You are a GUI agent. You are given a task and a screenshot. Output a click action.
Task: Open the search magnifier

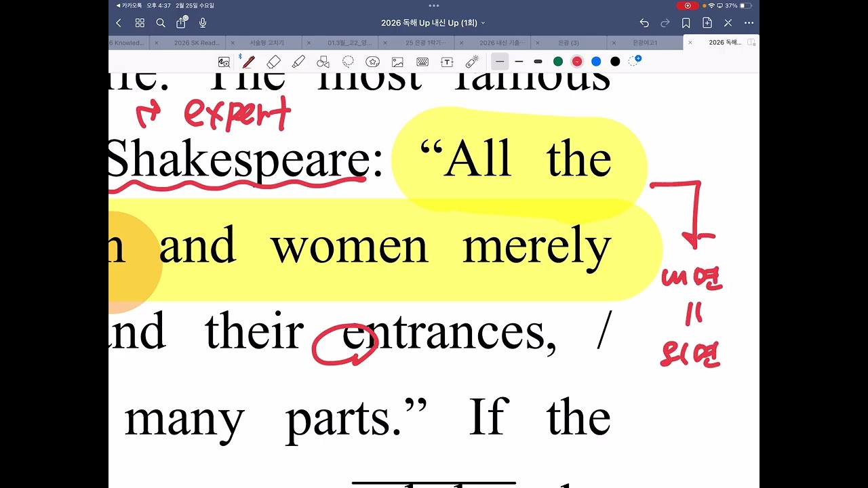161,23
